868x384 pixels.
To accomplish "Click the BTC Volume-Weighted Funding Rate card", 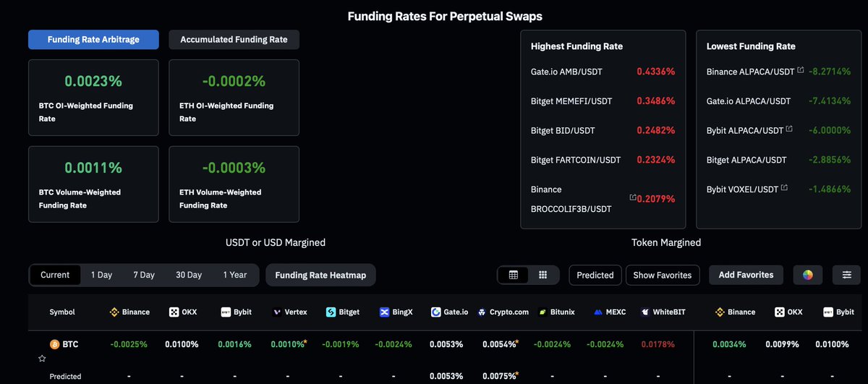I will (x=93, y=184).
